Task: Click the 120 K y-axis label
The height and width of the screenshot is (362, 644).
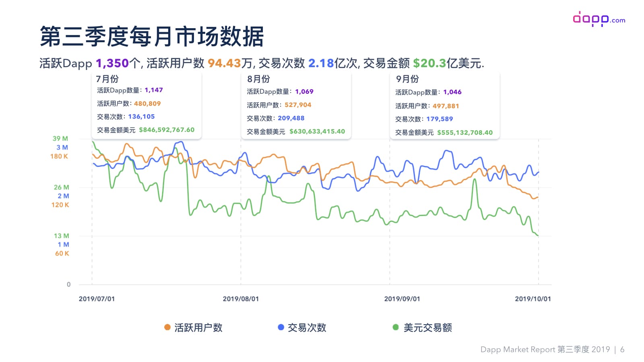Action: click(x=60, y=205)
